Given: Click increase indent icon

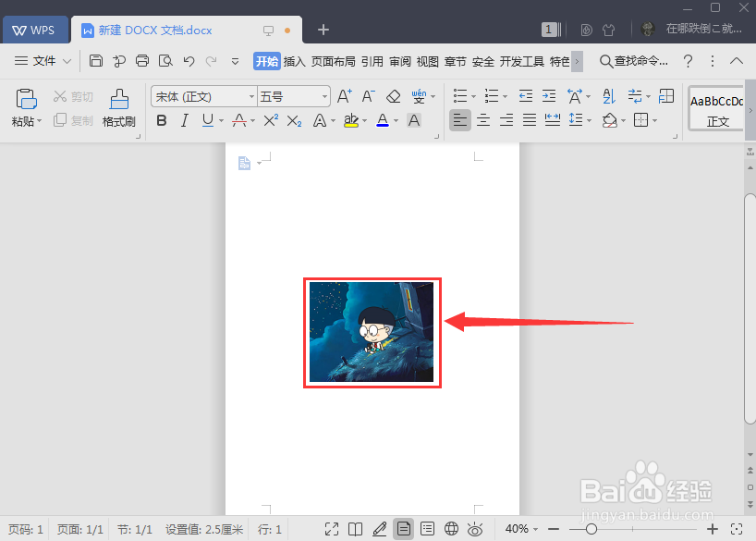Looking at the screenshot, I should pos(549,96).
